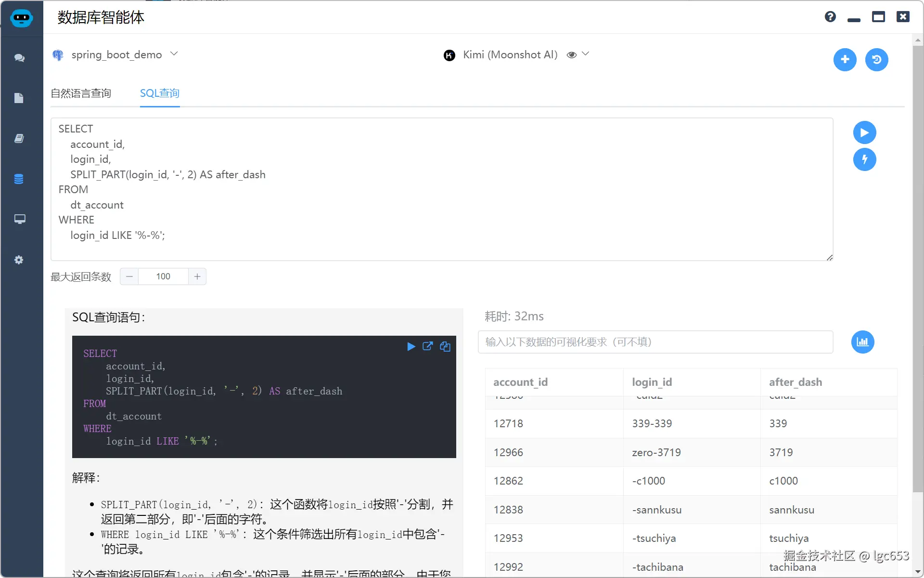
Task: Generate chart with visualization button
Action: tap(862, 342)
